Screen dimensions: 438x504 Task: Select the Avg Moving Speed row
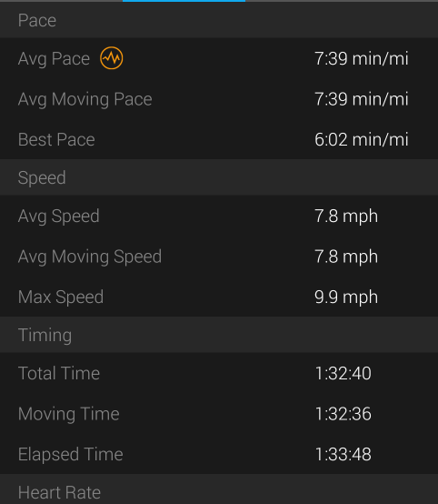tap(219, 257)
